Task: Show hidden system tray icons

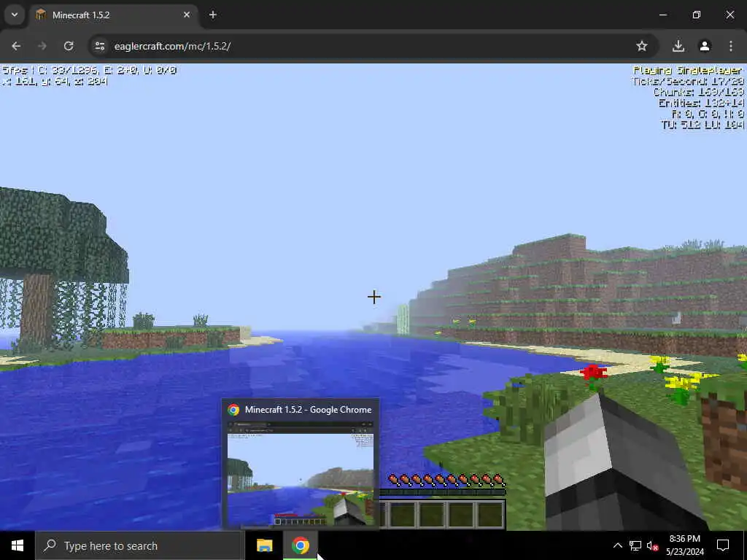Action: [617, 545]
